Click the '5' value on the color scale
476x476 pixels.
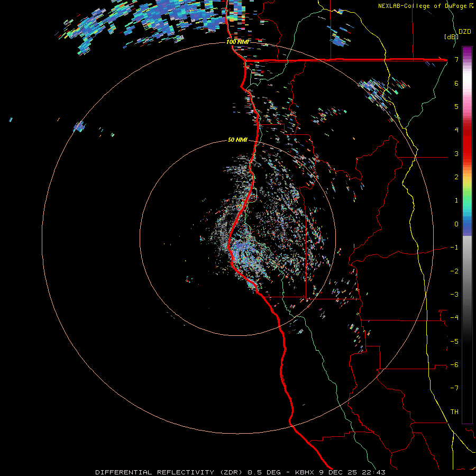tap(456, 106)
